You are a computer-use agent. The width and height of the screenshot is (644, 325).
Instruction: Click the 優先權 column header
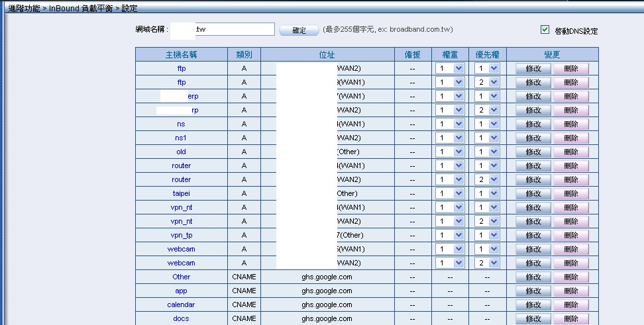point(488,54)
